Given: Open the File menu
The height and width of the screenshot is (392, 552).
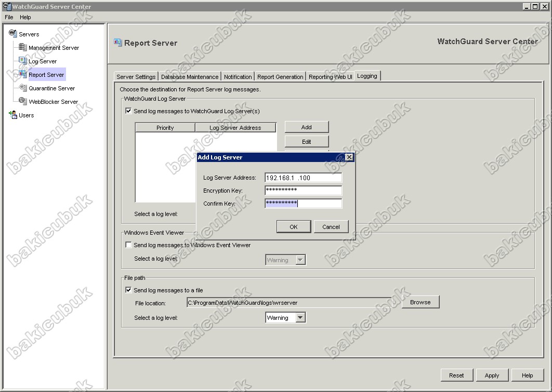Looking at the screenshot, I should tap(9, 17).
